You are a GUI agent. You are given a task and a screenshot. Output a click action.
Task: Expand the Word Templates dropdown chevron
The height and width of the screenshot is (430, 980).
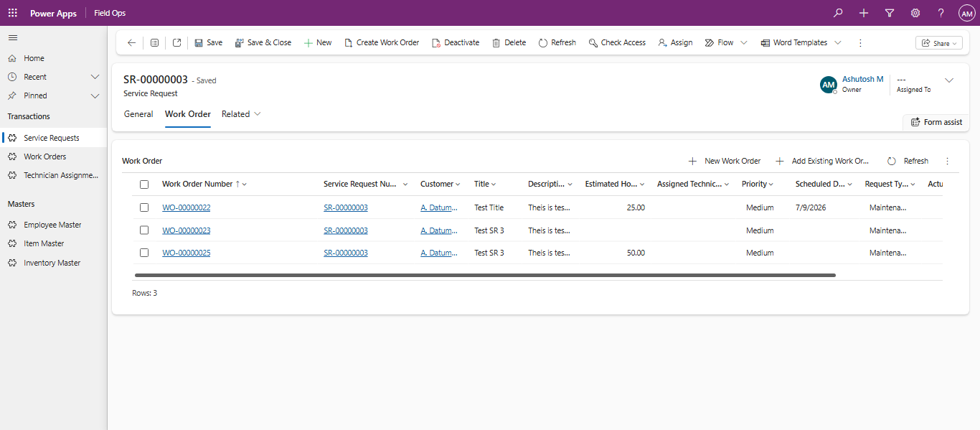point(837,43)
